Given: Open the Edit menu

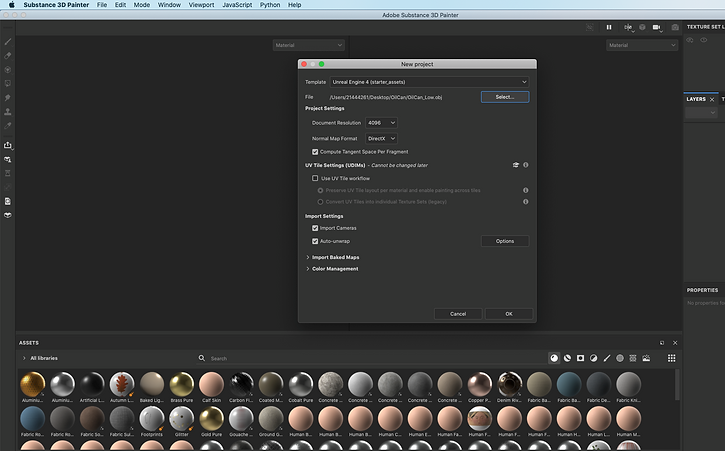Looking at the screenshot, I should tap(120, 5).
